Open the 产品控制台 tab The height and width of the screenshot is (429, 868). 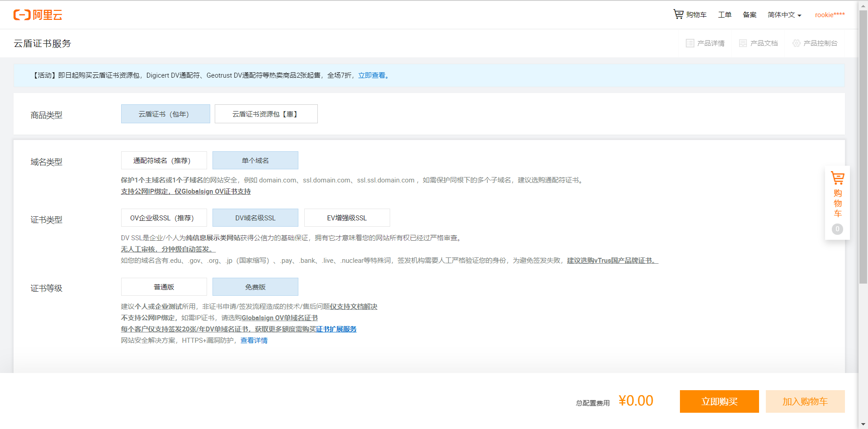click(x=815, y=43)
